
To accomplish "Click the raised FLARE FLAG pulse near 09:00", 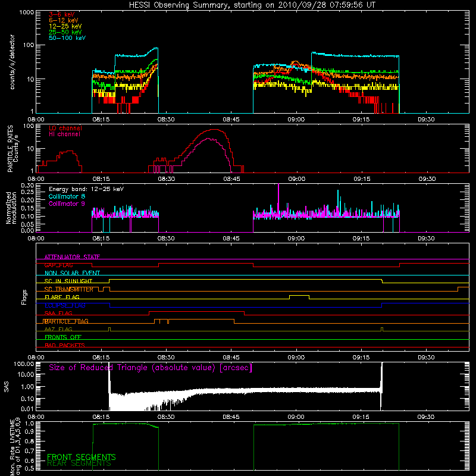I will tap(299, 297).
